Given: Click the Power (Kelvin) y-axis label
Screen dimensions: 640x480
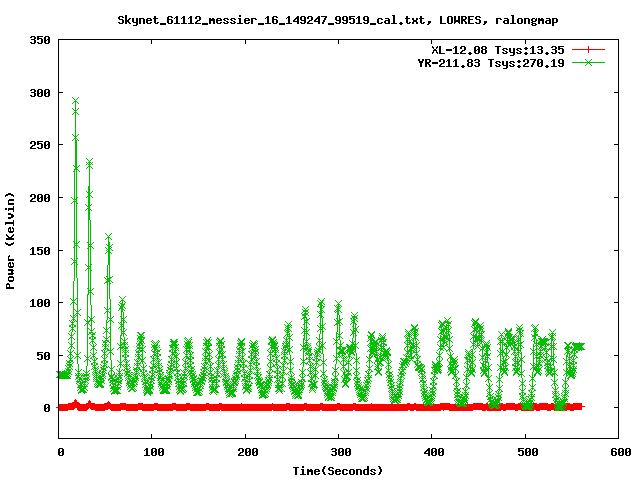Looking at the screenshot, I should click(x=10, y=238).
